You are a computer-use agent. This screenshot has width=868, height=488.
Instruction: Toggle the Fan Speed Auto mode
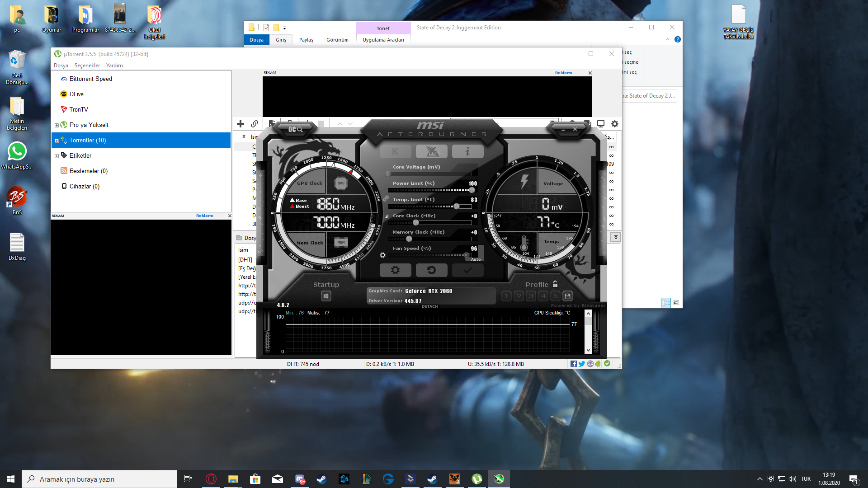point(476,259)
